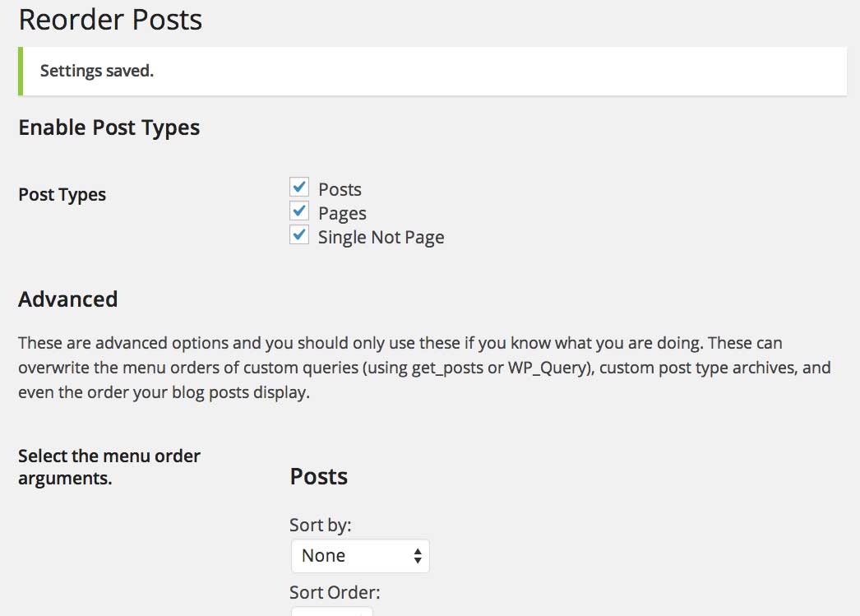The width and height of the screenshot is (860, 616).
Task: Click the Select the menu order arguments label
Action: coord(109,467)
